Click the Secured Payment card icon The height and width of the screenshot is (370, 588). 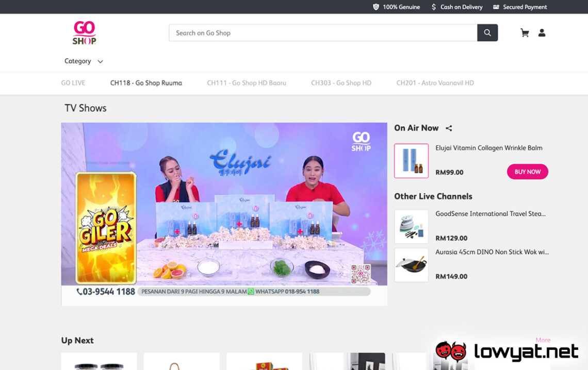click(496, 7)
